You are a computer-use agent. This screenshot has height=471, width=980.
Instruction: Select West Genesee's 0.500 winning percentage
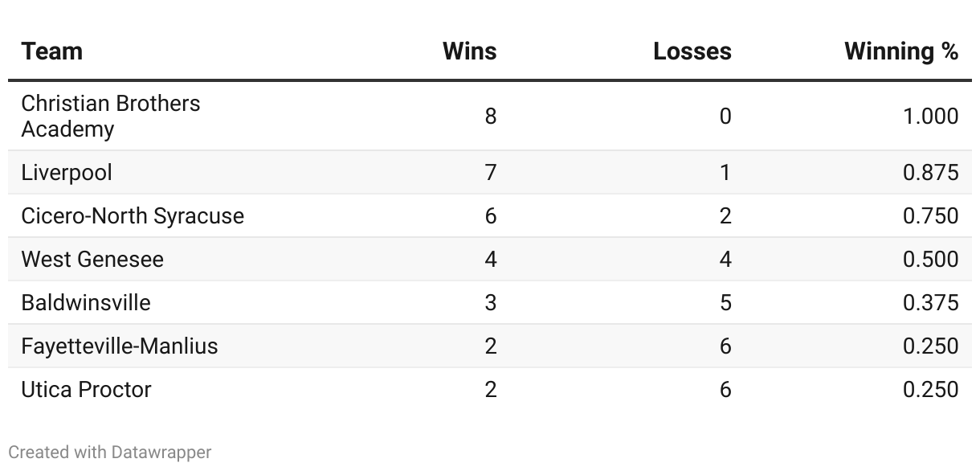coord(930,260)
